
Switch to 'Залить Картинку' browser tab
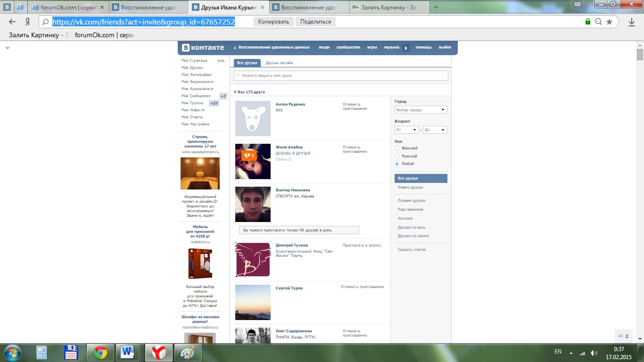pyautogui.click(x=389, y=7)
